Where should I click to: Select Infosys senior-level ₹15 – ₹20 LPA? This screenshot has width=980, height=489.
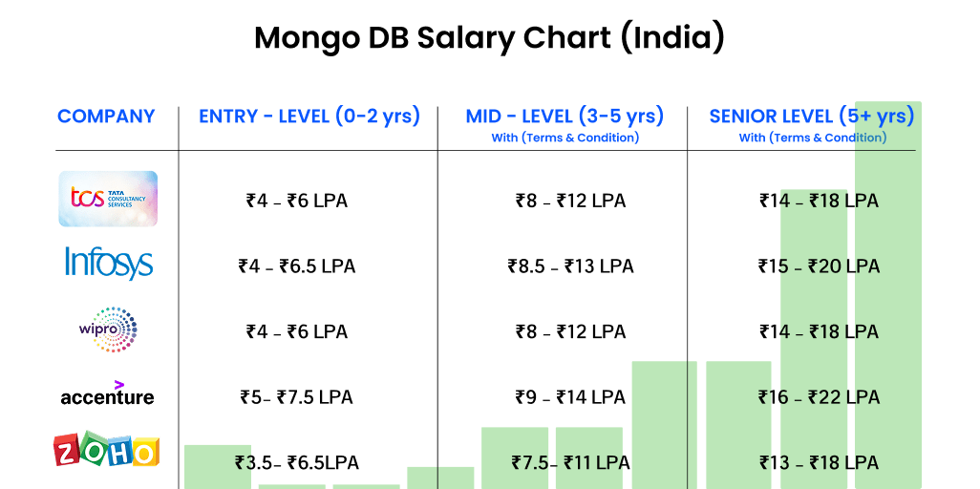[x=819, y=266]
